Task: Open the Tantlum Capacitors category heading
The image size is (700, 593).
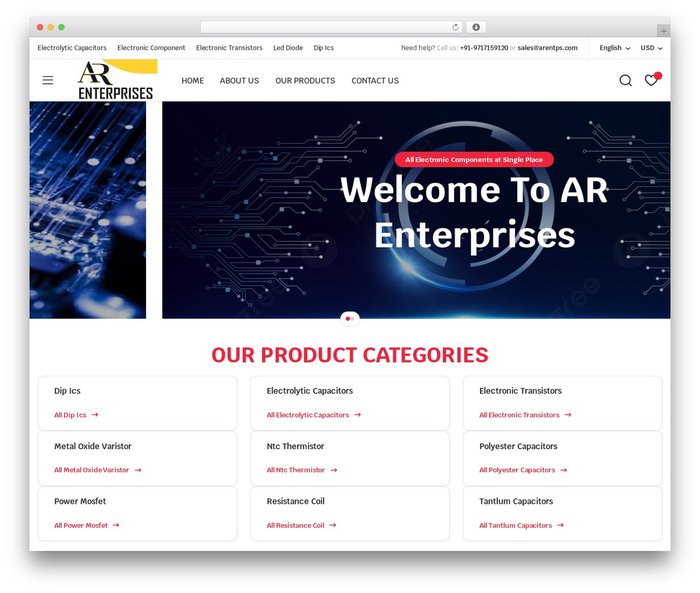Action: (516, 502)
